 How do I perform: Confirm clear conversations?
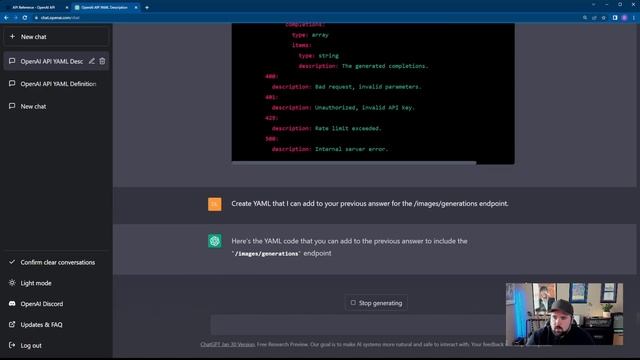pos(56,262)
